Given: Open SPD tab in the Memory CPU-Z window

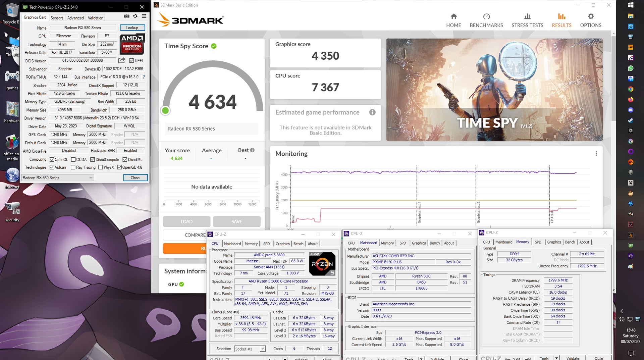Looking at the screenshot, I should 538,242.
